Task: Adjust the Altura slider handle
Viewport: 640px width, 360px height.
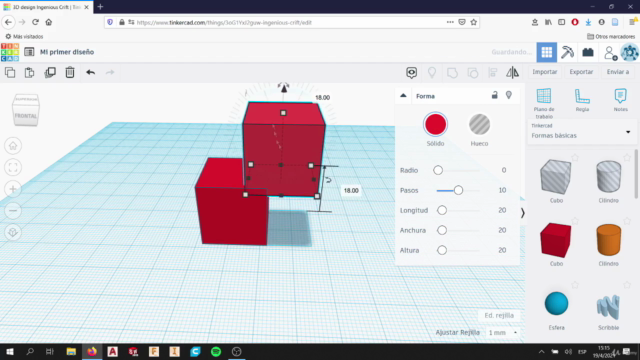Action: pyautogui.click(x=442, y=250)
